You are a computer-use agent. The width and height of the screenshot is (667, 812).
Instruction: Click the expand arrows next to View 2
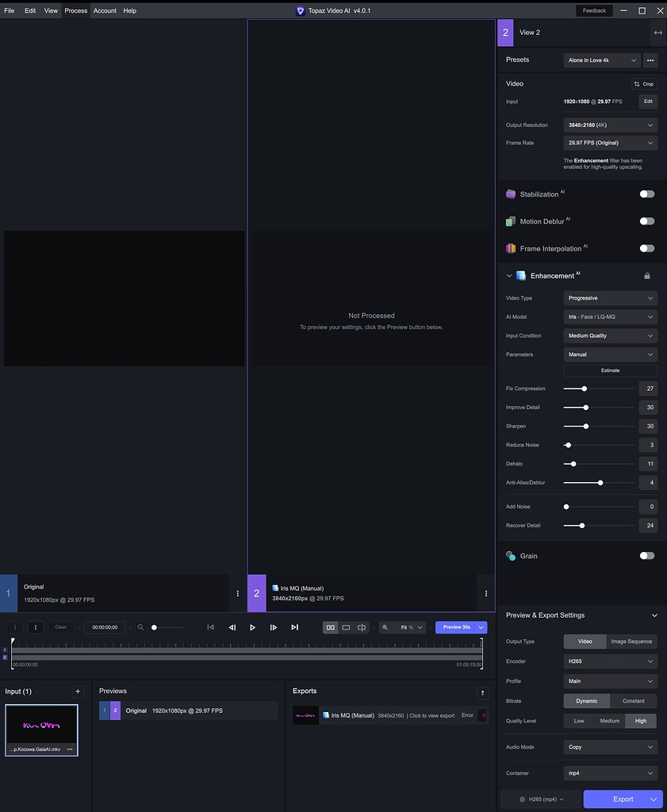pos(657,33)
